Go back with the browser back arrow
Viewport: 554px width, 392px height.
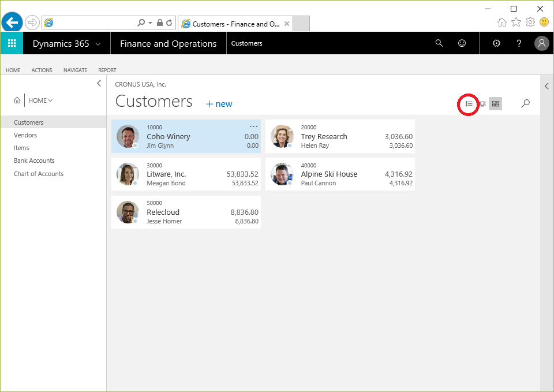12,23
